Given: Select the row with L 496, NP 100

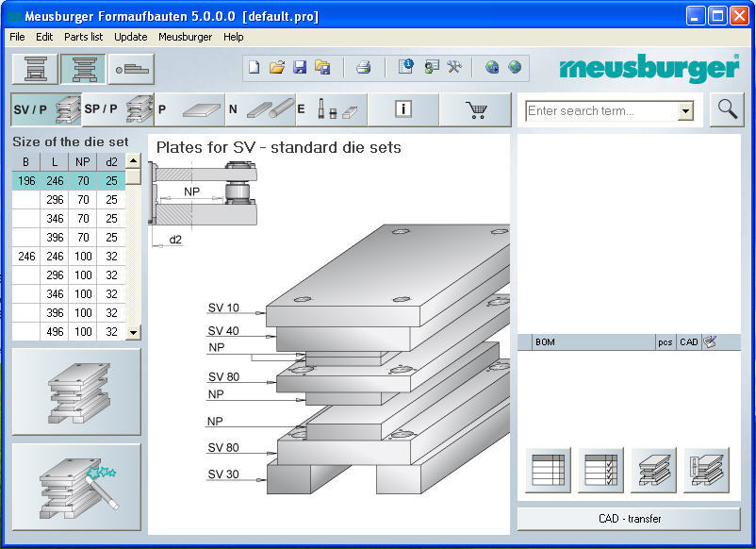Looking at the screenshot, I should pyautogui.click(x=69, y=331).
